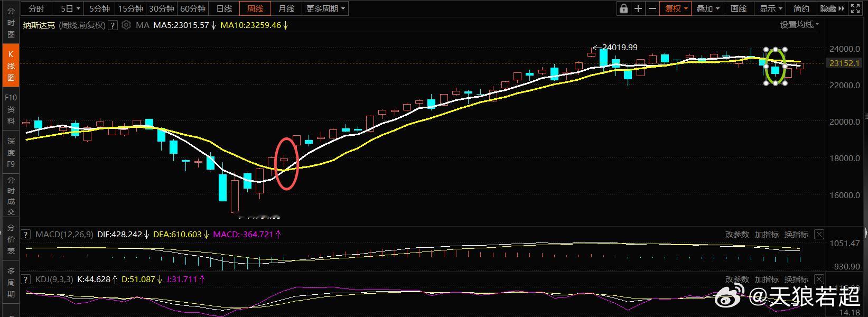Enter fullscreen with the expand arrows icon
The height and width of the screenshot is (317, 868).
coord(856,8)
